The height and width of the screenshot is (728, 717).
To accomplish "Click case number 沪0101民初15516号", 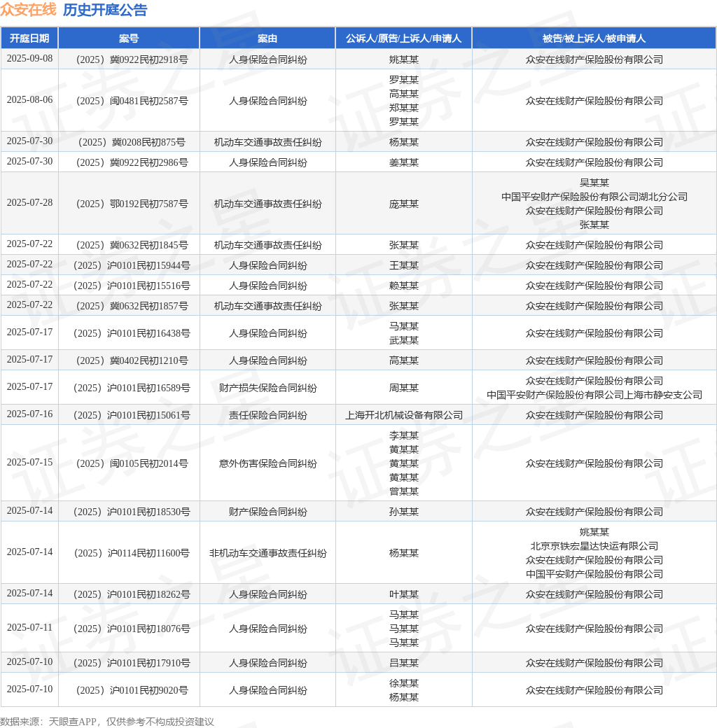I will (x=132, y=286).
